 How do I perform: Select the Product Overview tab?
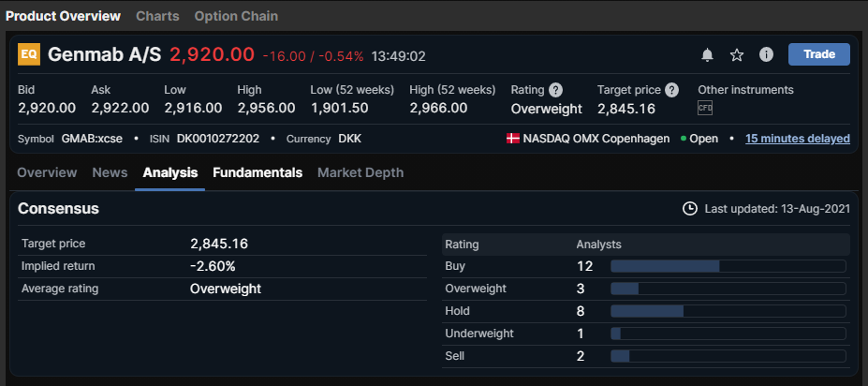click(63, 16)
